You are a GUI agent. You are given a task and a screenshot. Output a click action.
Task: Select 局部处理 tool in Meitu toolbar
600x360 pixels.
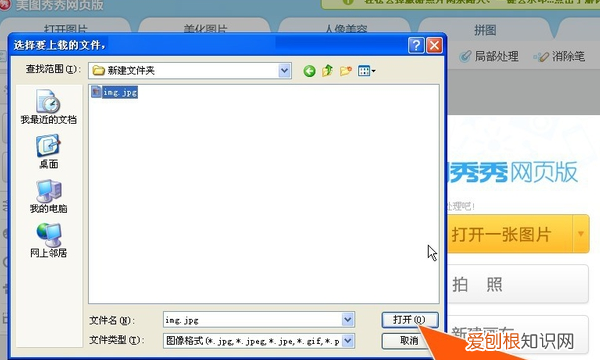tap(489, 57)
